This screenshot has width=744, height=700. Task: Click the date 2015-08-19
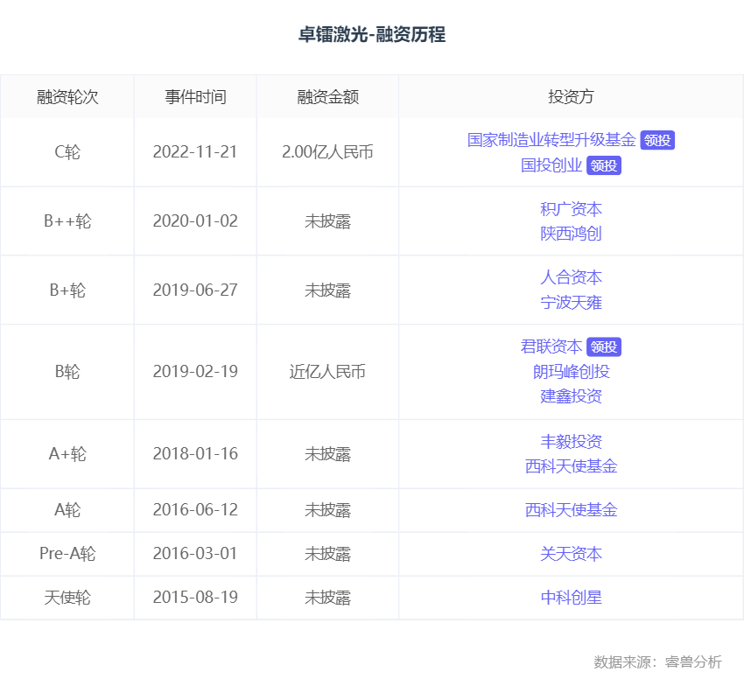tap(195, 597)
